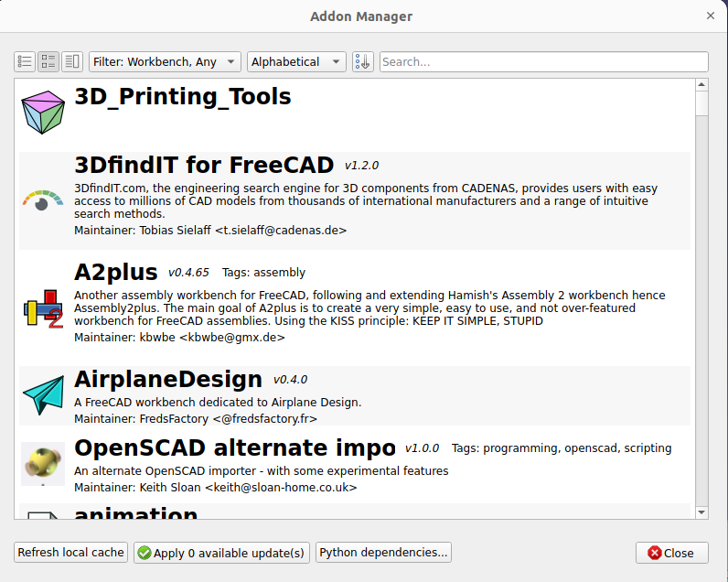This screenshot has height=582, width=728.
Task: Click Maintainer: kbwbe line
Action: click(x=179, y=338)
